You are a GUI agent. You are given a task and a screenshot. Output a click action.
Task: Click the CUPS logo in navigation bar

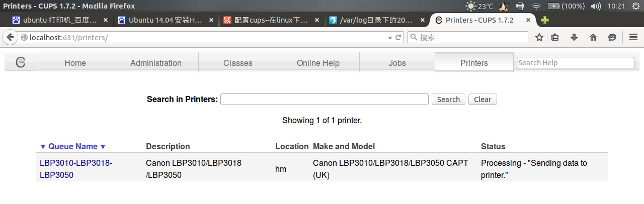21,62
